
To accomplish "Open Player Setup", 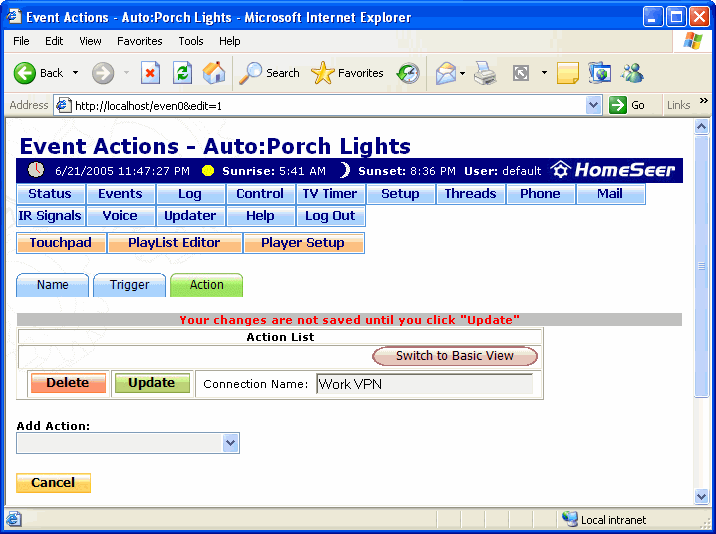I will click(x=304, y=243).
